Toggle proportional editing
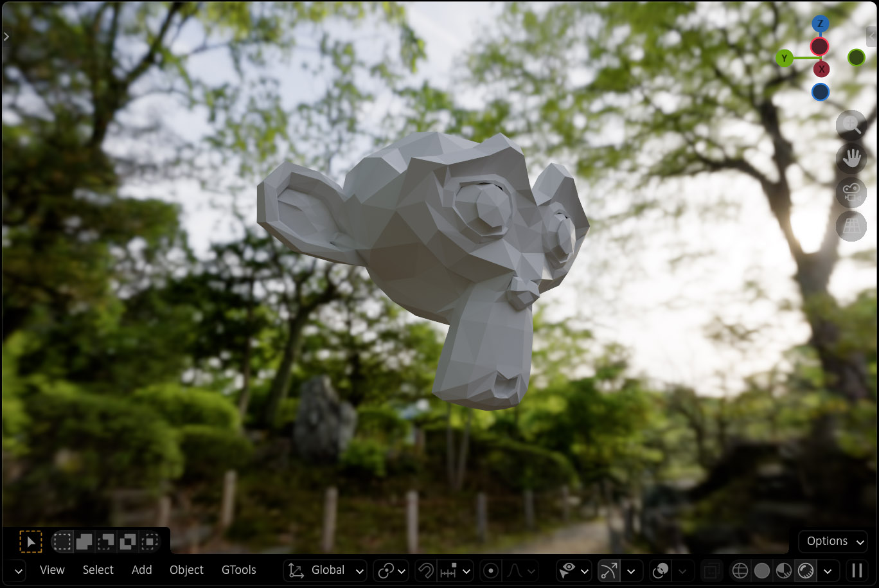Screen dimensions: 879x588 492,570
